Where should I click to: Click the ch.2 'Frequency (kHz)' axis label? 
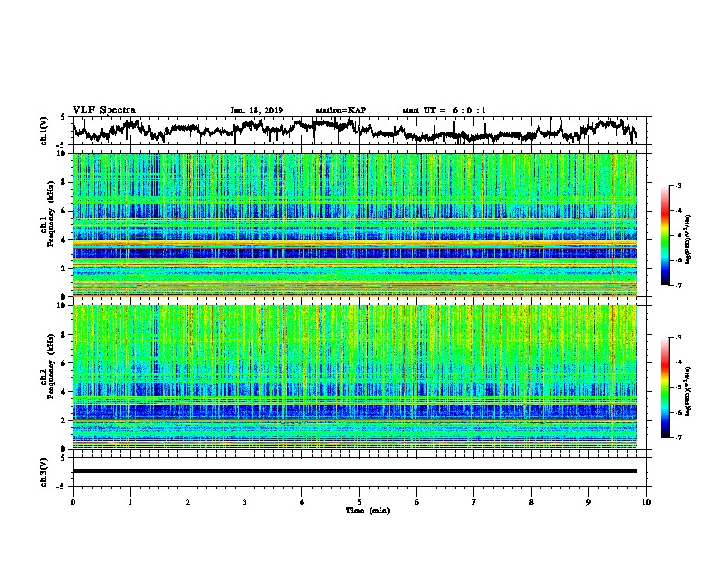pyautogui.click(x=51, y=366)
